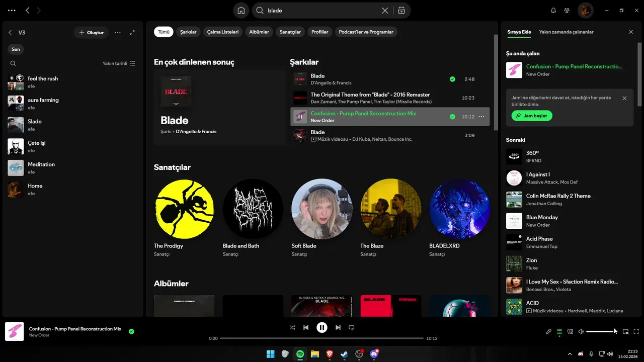Open the user profile avatar
Screen dimensions: 644x362
[585, 10]
